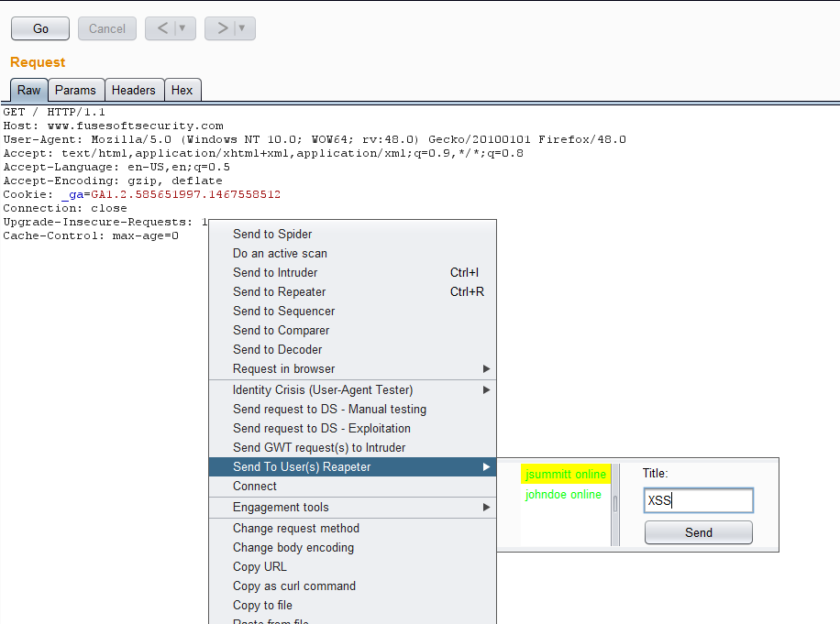This screenshot has height=624, width=840.
Task: Select Change body encoding
Action: [352, 548]
